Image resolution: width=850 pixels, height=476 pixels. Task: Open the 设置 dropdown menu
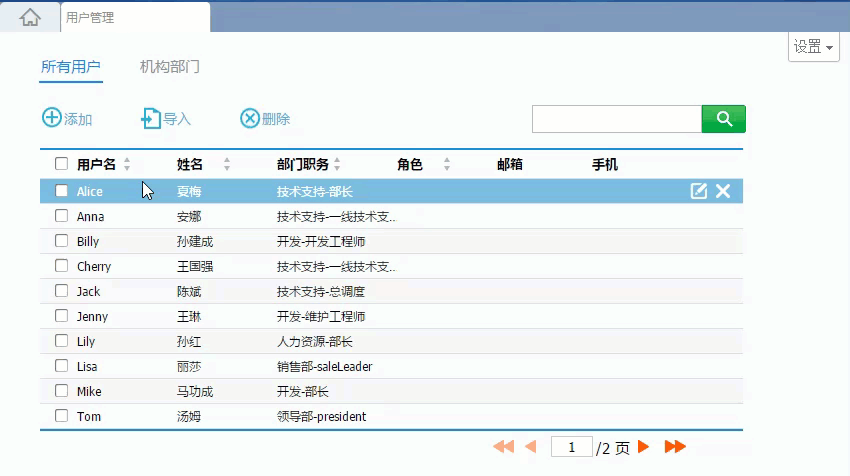[814, 47]
